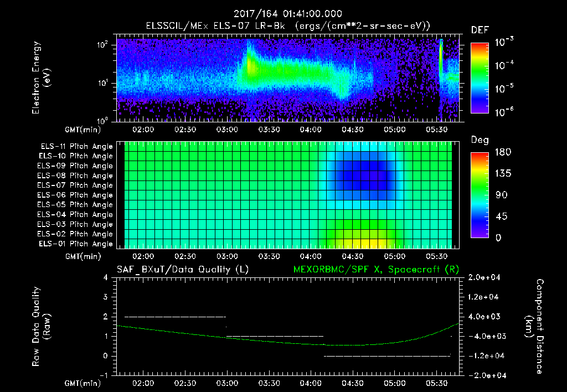Click the 05:30 tick under the data quality panel
The width and height of the screenshot is (567, 392).
coord(436,383)
